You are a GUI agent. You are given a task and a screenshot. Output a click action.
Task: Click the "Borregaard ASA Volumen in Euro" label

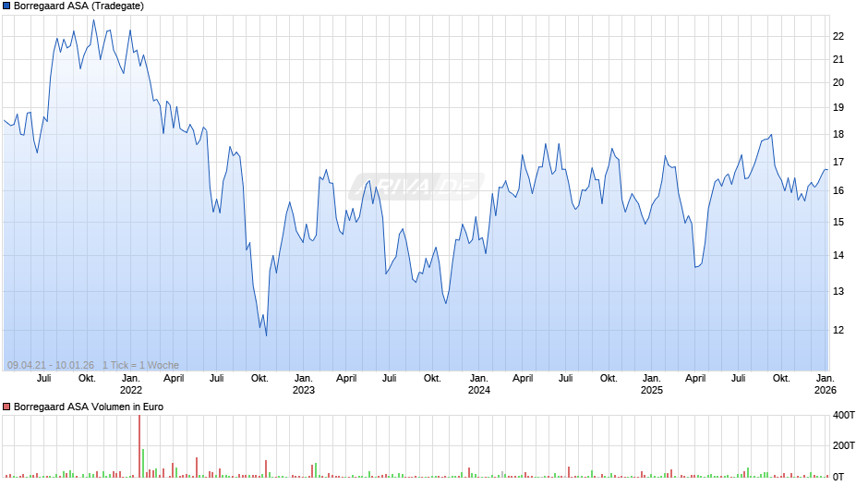[89, 407]
